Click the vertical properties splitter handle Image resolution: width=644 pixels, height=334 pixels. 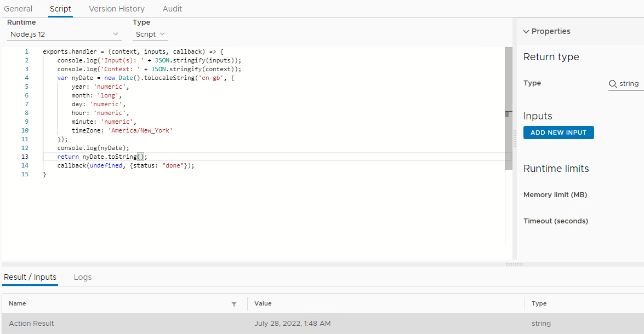click(x=515, y=139)
